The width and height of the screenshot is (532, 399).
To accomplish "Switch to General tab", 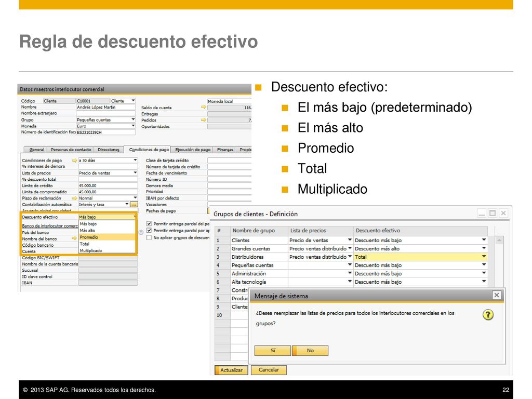I will point(36,150).
